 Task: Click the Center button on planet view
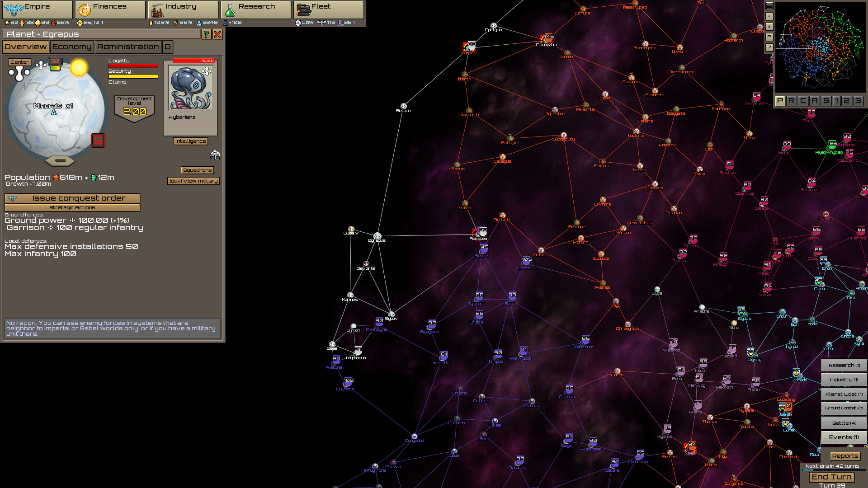coord(19,62)
